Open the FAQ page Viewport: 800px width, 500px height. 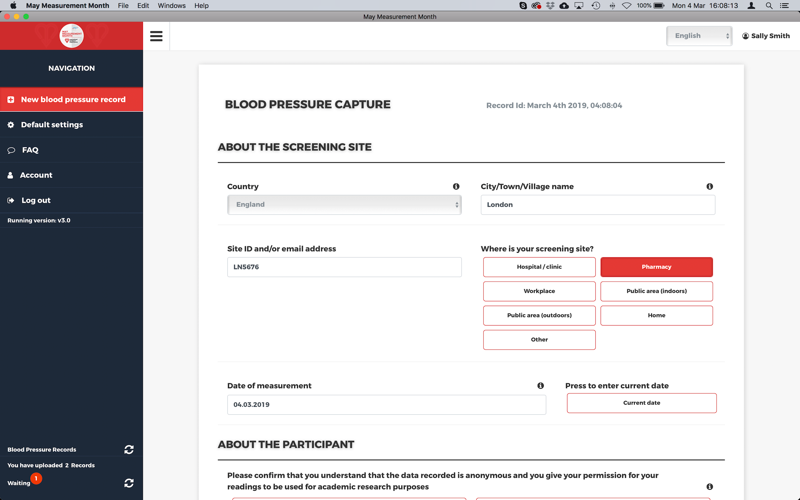pos(71,150)
